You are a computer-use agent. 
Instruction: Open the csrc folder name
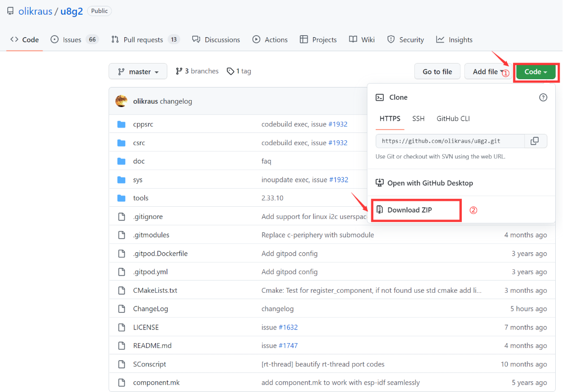point(139,143)
